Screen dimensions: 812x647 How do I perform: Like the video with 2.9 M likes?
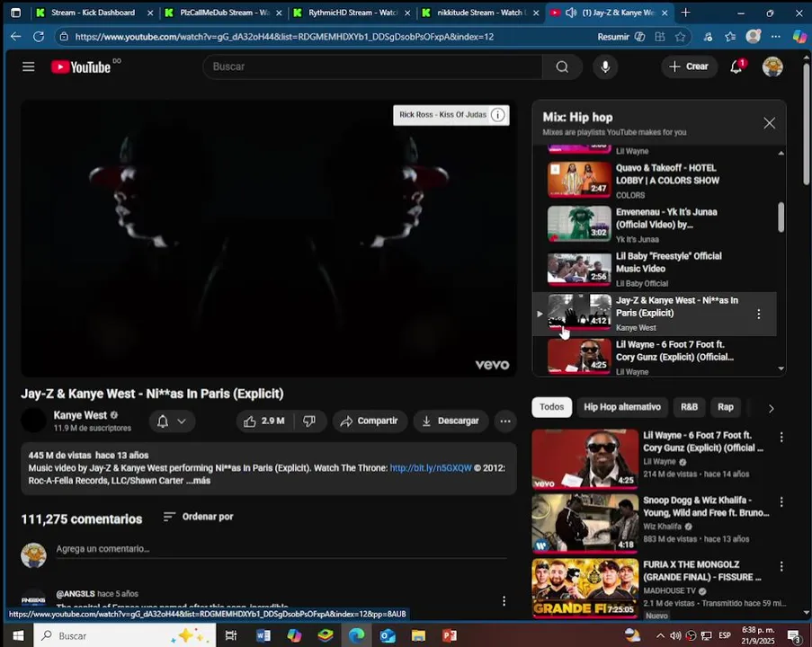tap(264, 421)
